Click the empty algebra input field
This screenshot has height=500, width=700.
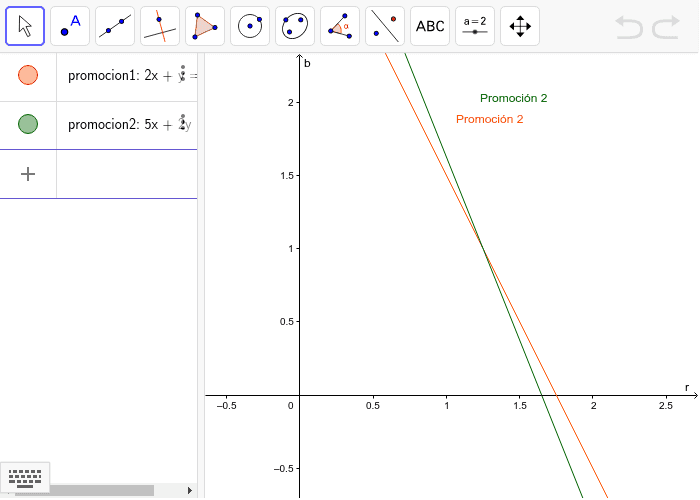(127, 174)
